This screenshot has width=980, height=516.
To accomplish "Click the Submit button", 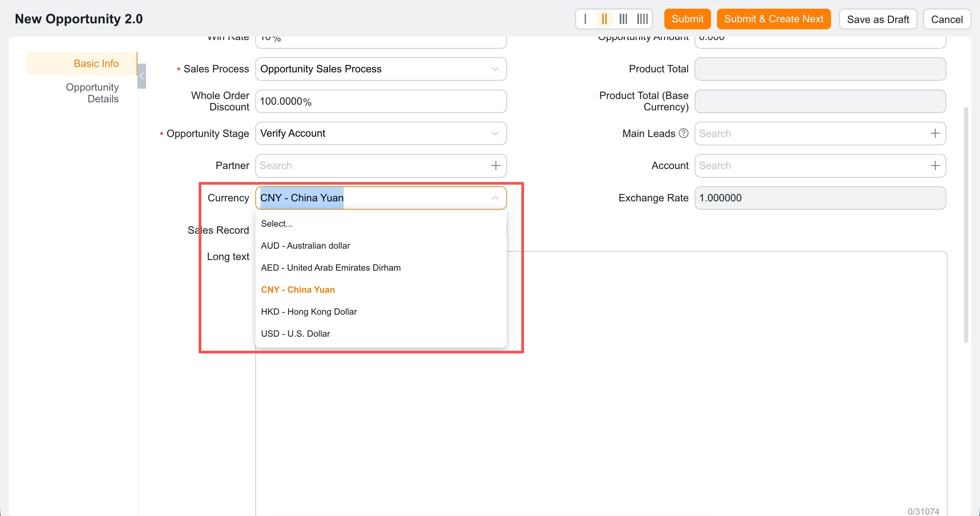I will point(687,19).
